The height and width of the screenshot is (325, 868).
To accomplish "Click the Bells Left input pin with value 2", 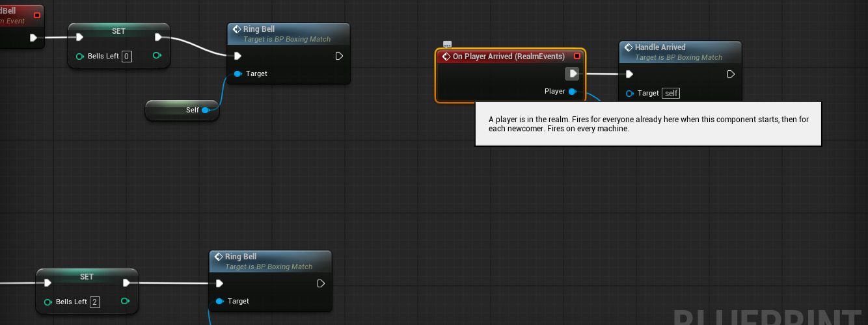I will click(x=47, y=302).
